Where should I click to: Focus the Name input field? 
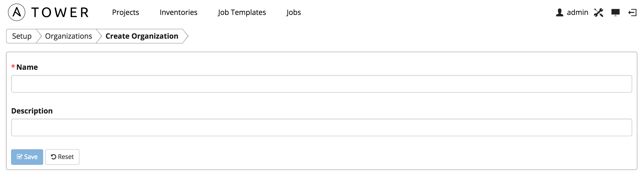click(321, 84)
